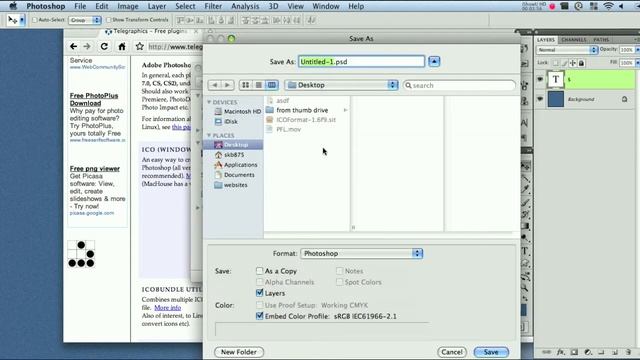
Task: Enable Auto-Select checkbox
Action: coord(34,20)
